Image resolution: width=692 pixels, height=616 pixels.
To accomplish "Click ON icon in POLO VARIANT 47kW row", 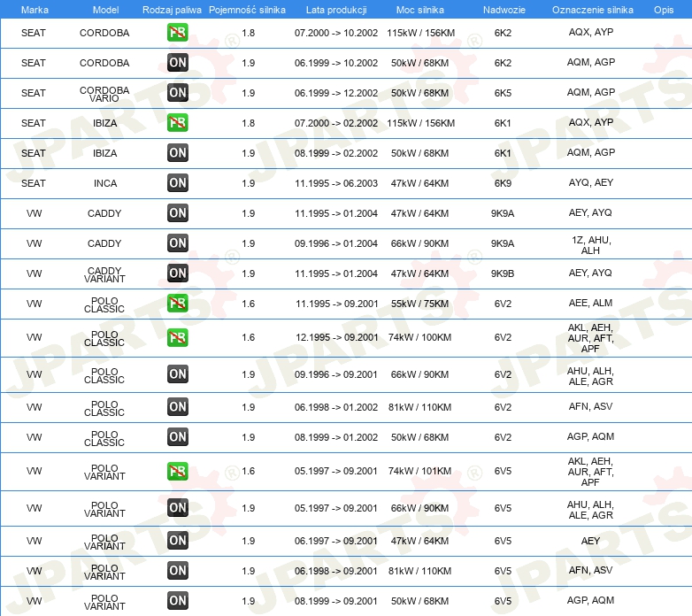I will point(177,541).
